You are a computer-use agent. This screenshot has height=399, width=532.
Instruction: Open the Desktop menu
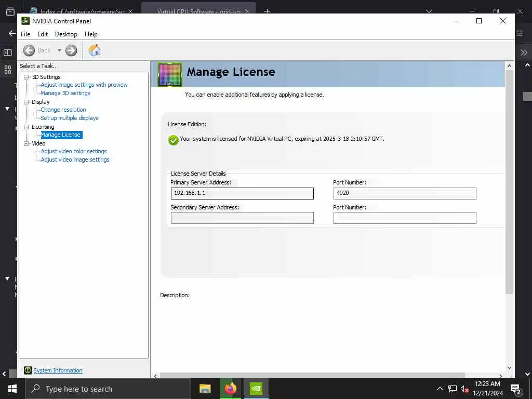[66, 34]
